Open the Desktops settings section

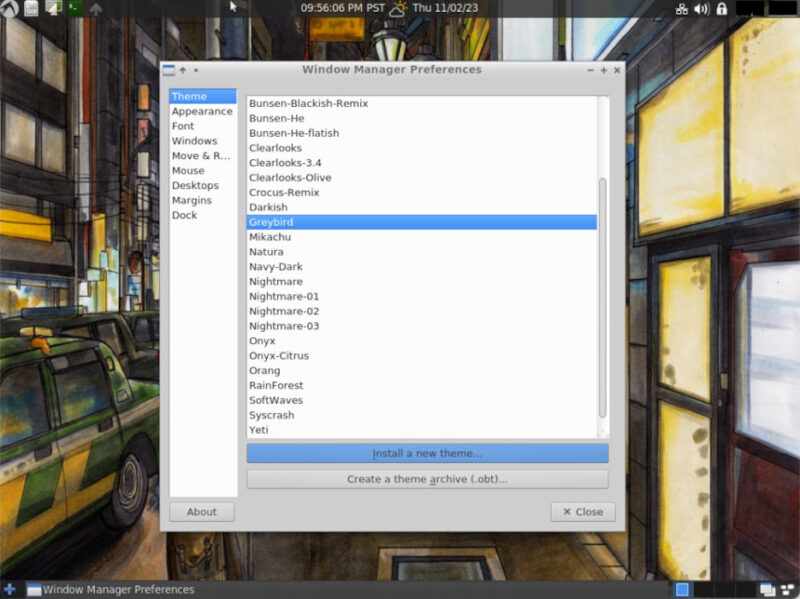tap(198, 185)
